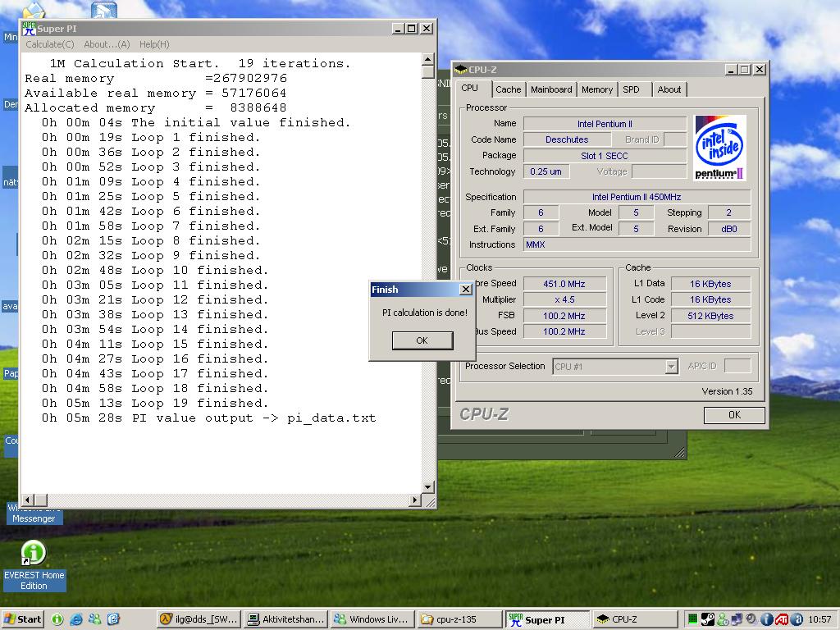Image resolution: width=840 pixels, height=630 pixels.
Task: Switch to the About tab in CPU-Z
Action: tap(669, 89)
